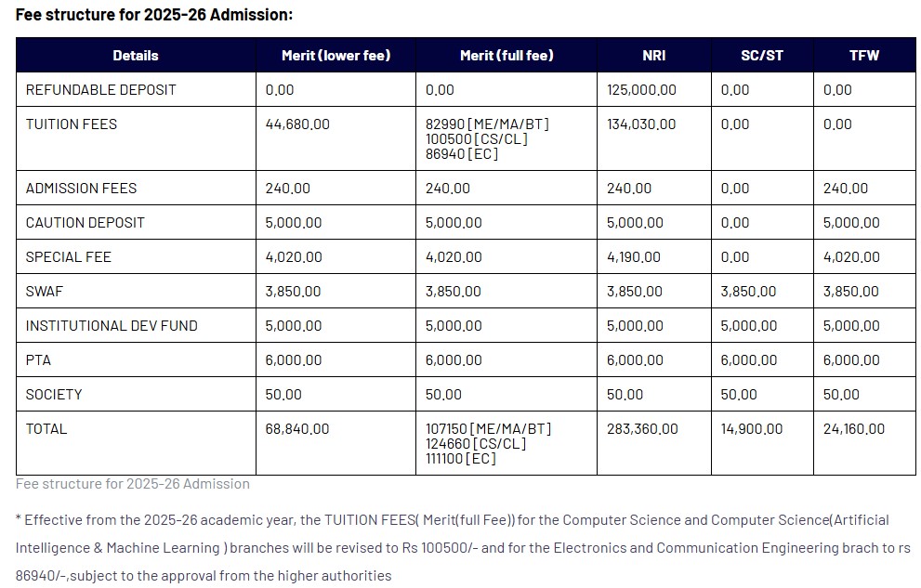Image resolution: width=921 pixels, height=588 pixels.
Task: Select the SC/ST total 14,900.00
Action: coord(752,429)
